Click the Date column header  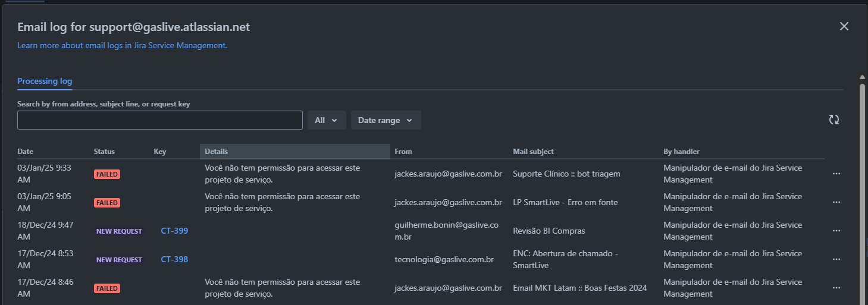[26, 152]
